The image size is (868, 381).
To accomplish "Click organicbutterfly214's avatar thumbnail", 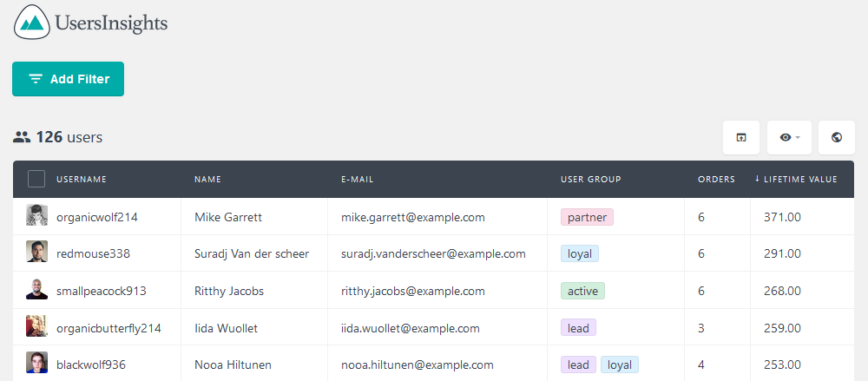I will [x=36, y=325].
